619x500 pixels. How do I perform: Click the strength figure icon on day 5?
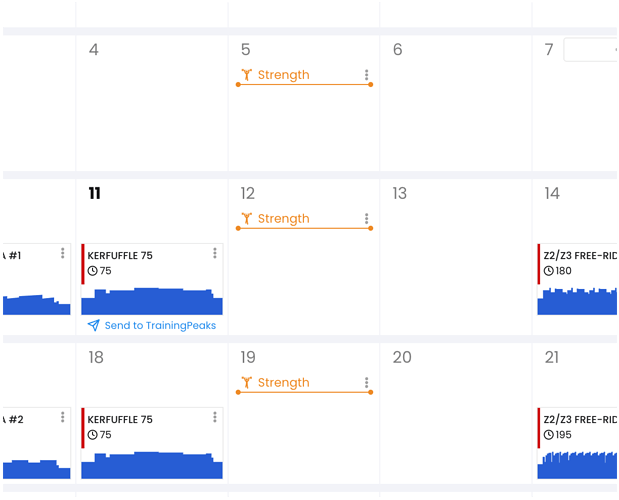pyautogui.click(x=247, y=75)
